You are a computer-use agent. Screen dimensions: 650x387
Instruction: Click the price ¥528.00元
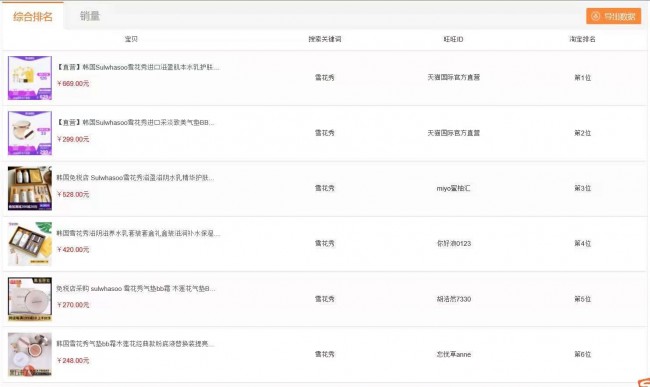click(73, 194)
